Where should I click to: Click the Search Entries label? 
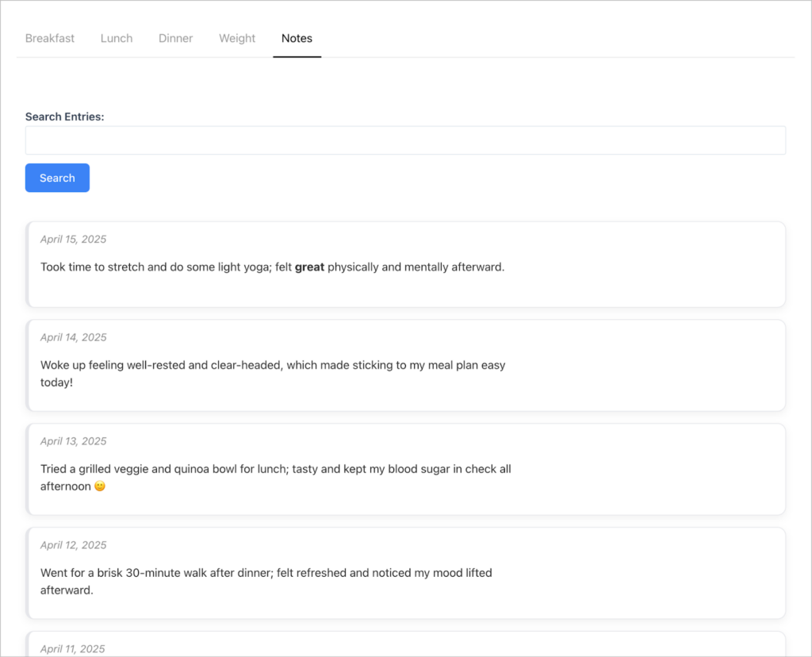(65, 117)
